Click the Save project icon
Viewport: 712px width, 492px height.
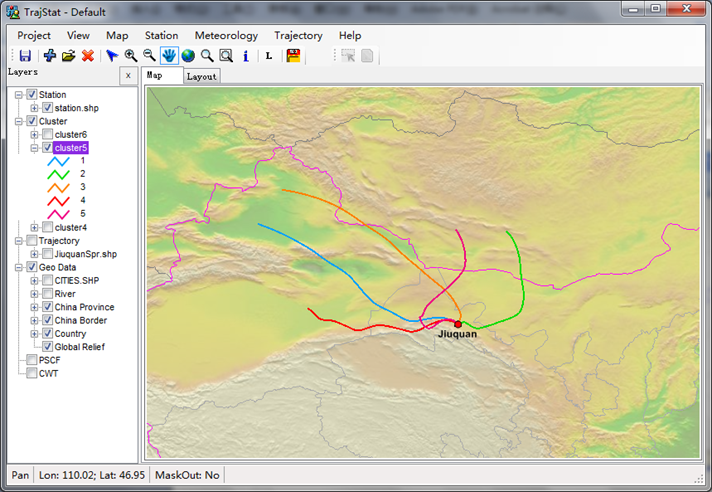tap(25, 56)
